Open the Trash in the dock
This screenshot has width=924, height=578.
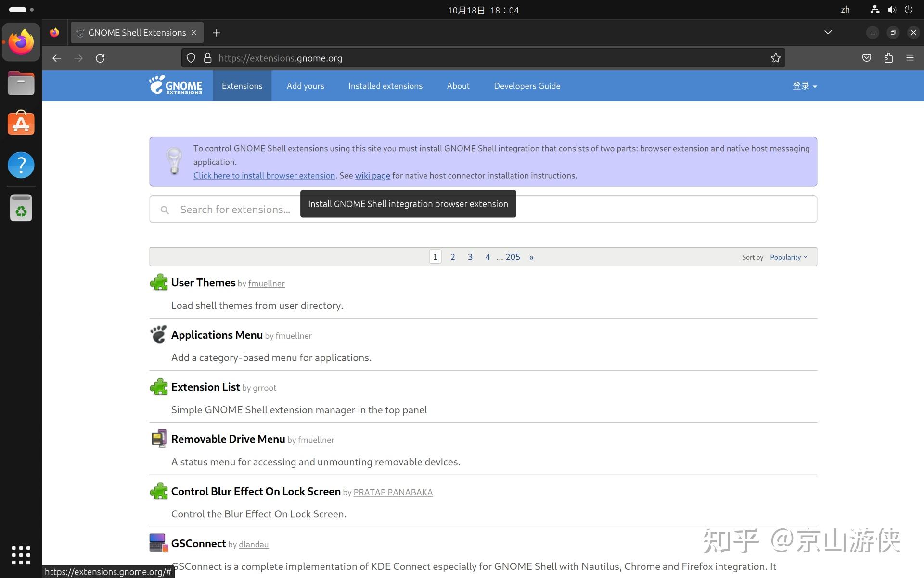tap(21, 208)
